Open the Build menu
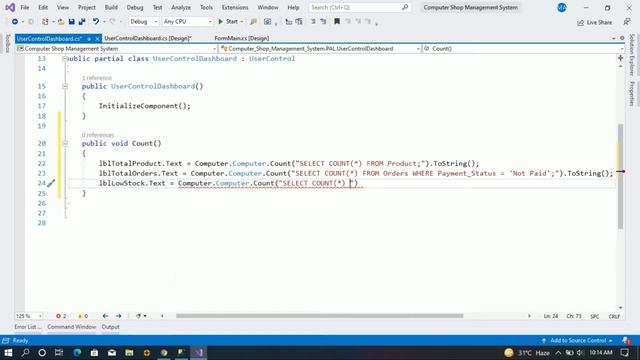Viewport: 640px width, 360px height. [111, 7]
